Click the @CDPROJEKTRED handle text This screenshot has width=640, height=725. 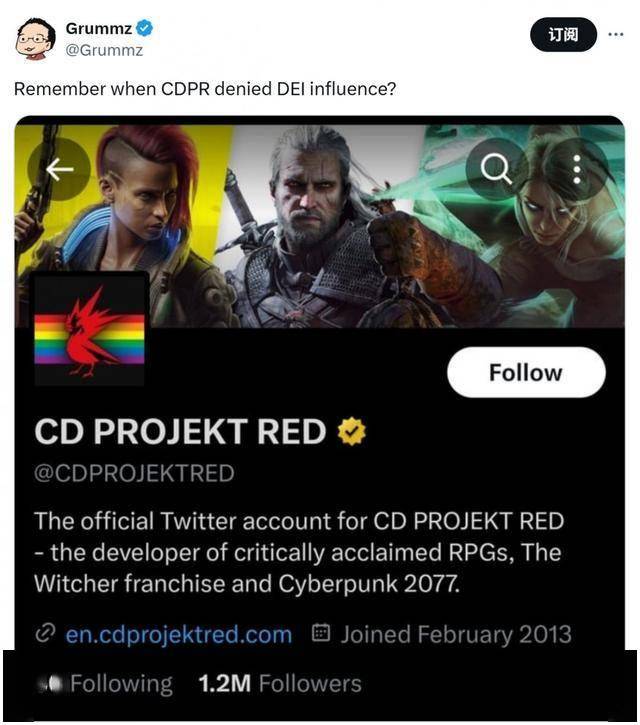click(134, 473)
